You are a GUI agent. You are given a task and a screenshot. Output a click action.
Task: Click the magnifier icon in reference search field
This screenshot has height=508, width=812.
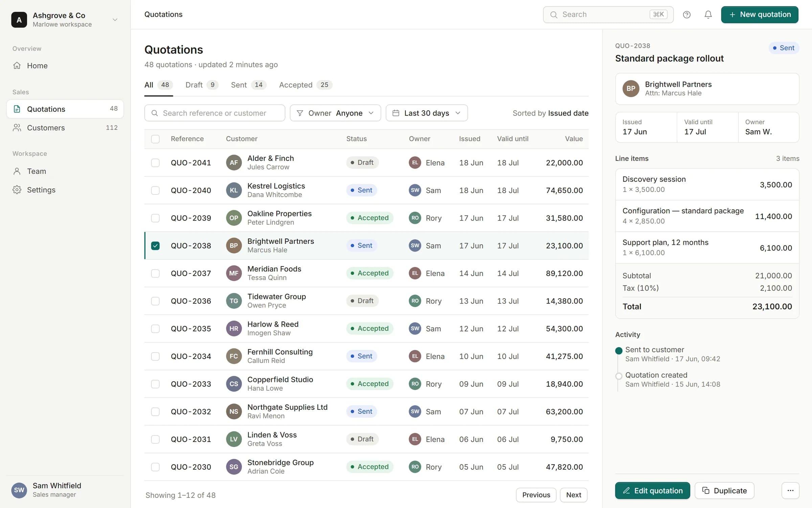[x=155, y=113]
